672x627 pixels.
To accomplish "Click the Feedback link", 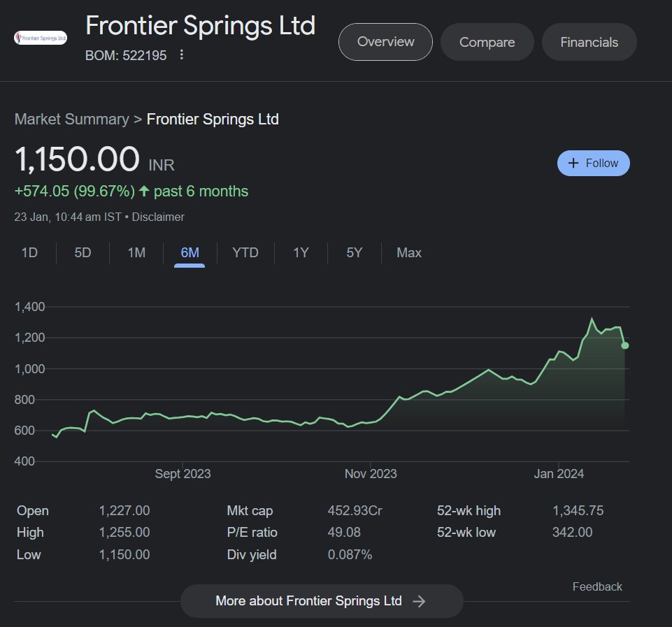I will (x=597, y=586).
